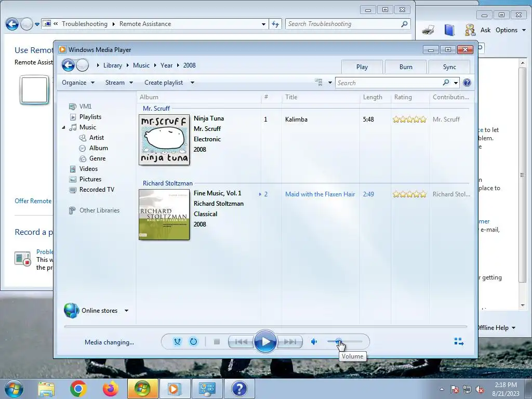Click print icon in Help window
Screen dimensions: 532x399
pyautogui.click(x=429, y=30)
